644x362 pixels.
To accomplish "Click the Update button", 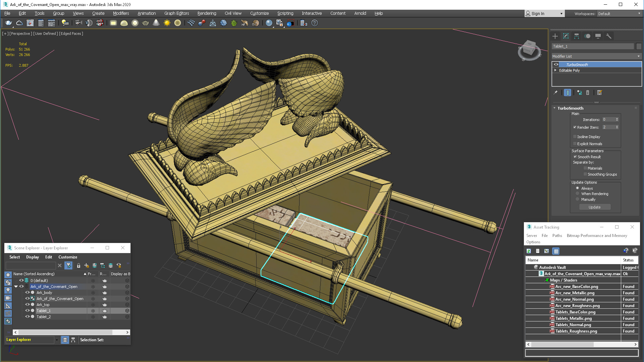I will pos(595,207).
